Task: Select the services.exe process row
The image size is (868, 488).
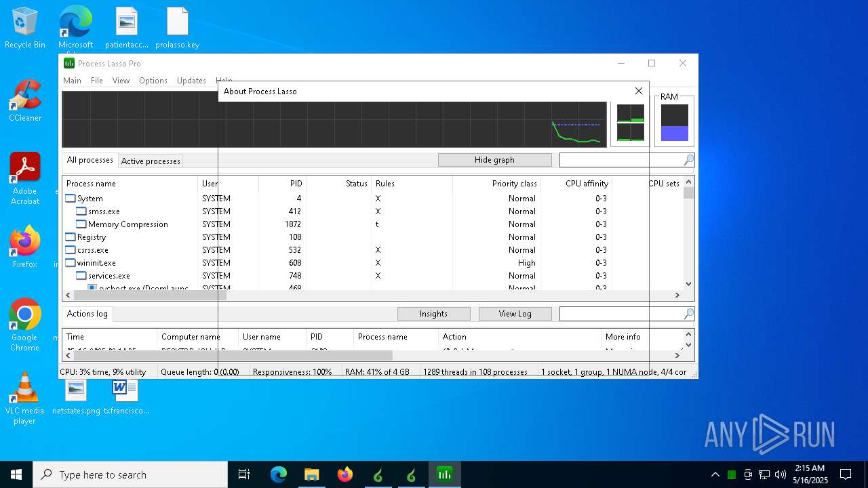Action: 372,276
